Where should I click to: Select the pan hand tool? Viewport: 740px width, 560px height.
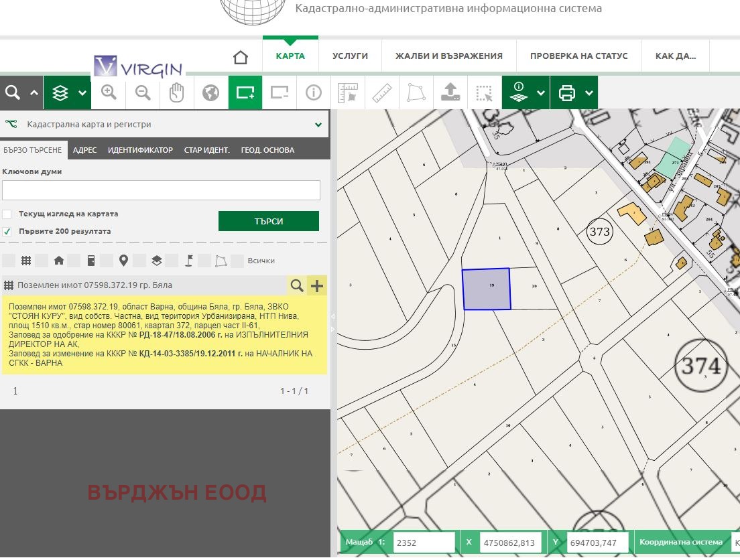177,93
